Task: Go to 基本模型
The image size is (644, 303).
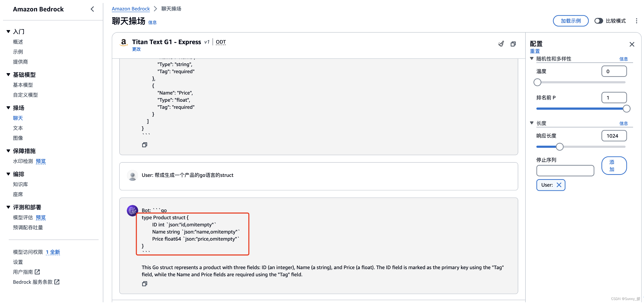Action: 23,85
